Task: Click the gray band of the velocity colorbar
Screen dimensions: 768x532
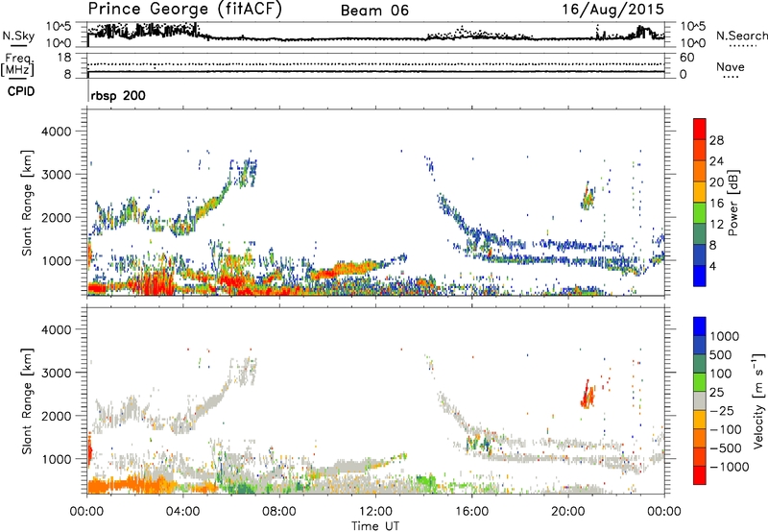Action: (700, 400)
